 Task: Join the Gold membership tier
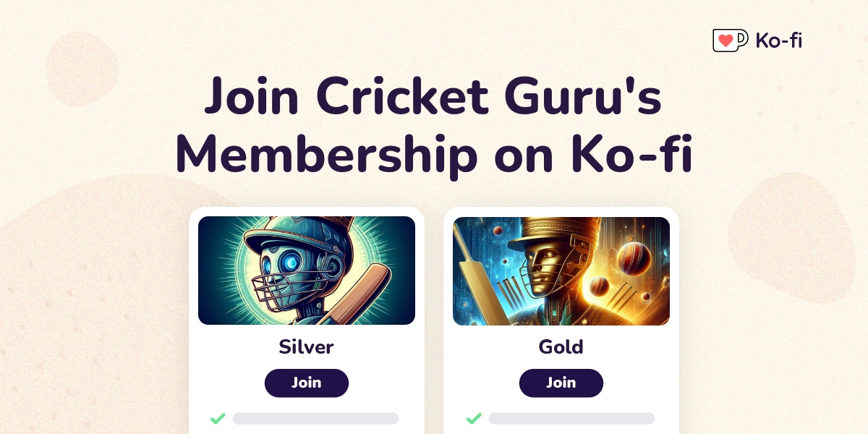(561, 383)
